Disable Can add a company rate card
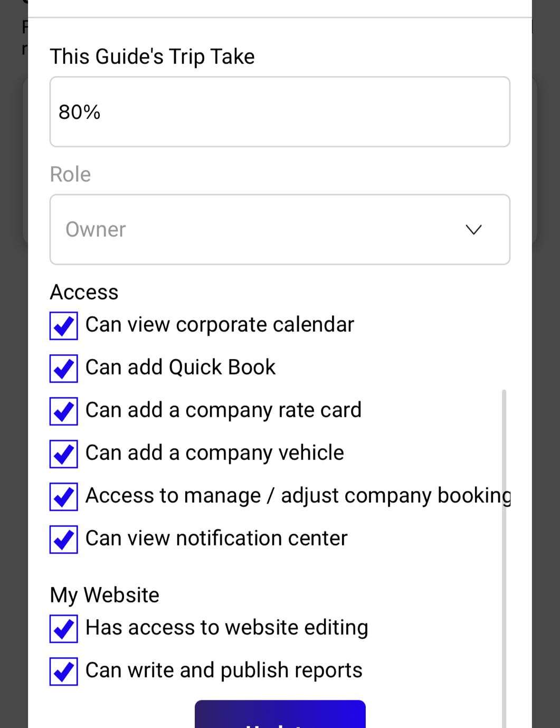 (64, 411)
